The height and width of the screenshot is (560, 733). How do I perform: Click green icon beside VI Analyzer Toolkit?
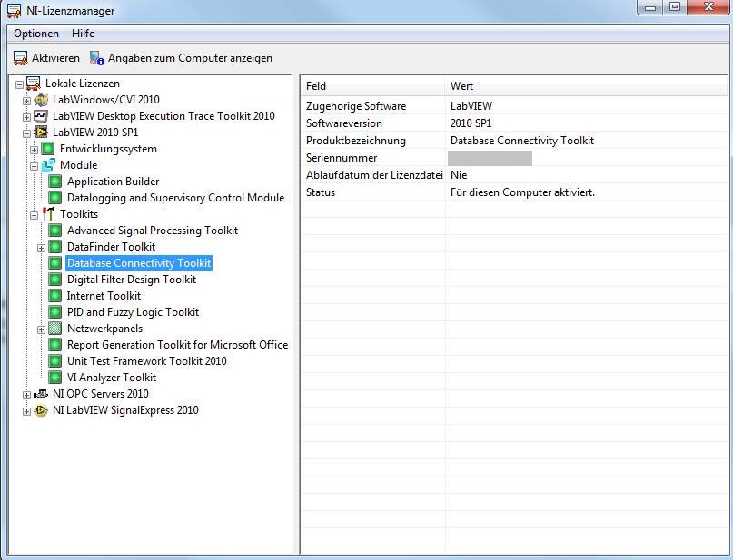[x=55, y=378]
